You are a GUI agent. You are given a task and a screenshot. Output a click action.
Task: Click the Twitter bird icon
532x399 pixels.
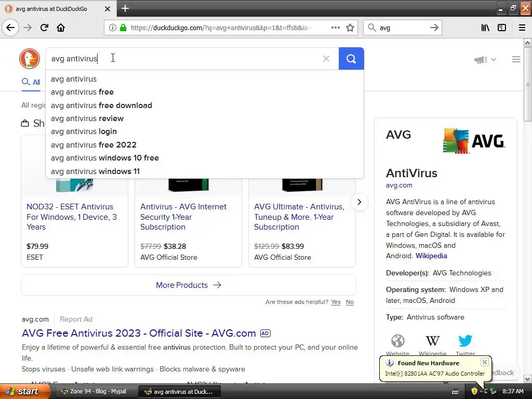[465, 341]
